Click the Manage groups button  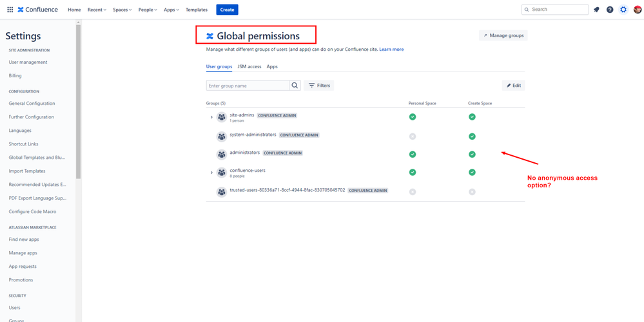pyautogui.click(x=503, y=35)
